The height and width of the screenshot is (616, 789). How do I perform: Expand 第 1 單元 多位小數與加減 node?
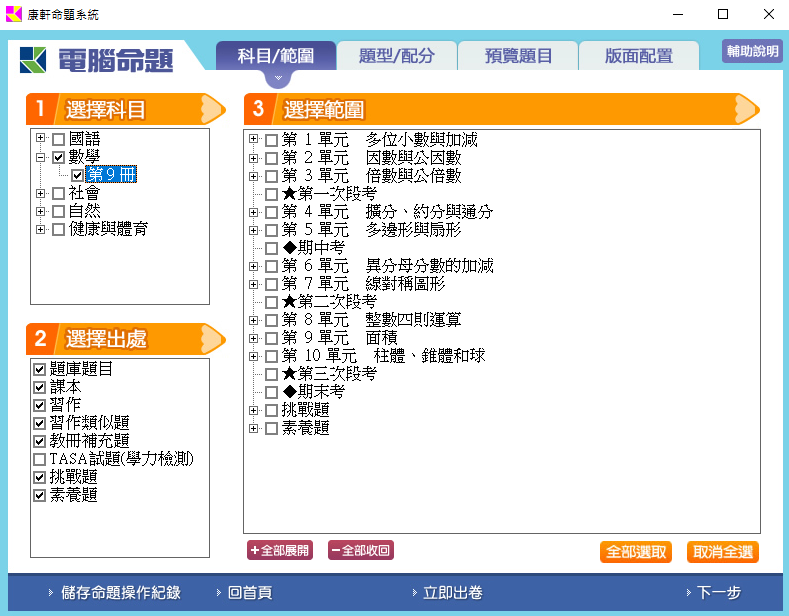pyautogui.click(x=254, y=140)
